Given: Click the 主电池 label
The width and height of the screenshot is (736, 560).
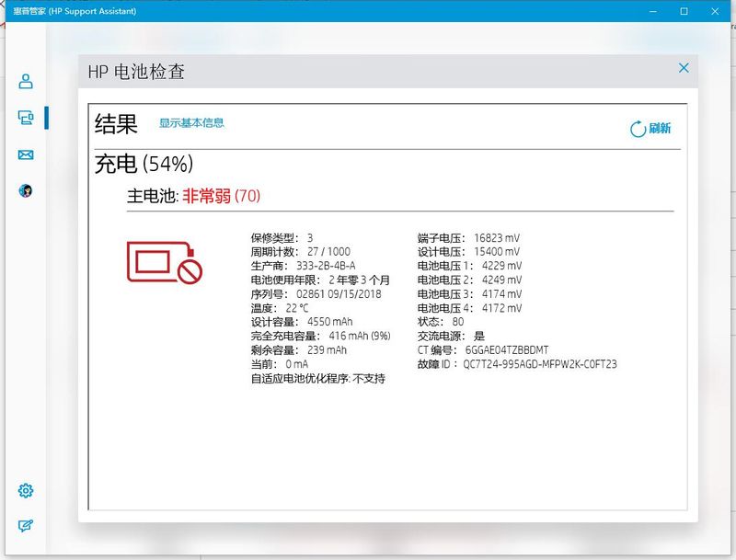Looking at the screenshot, I should click(153, 196).
